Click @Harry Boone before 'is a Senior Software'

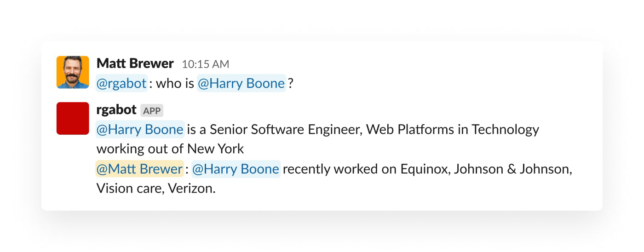(x=140, y=130)
